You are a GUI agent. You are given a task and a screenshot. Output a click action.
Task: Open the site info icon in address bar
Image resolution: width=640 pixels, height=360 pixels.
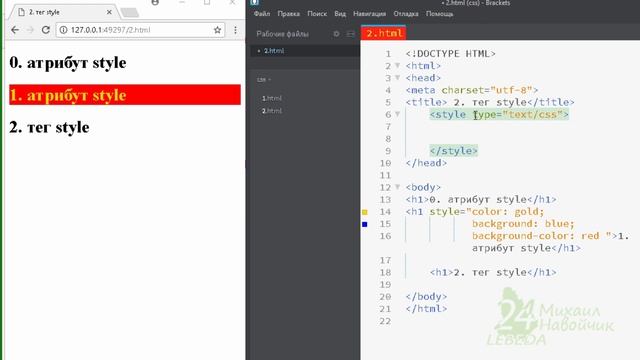[64, 30]
